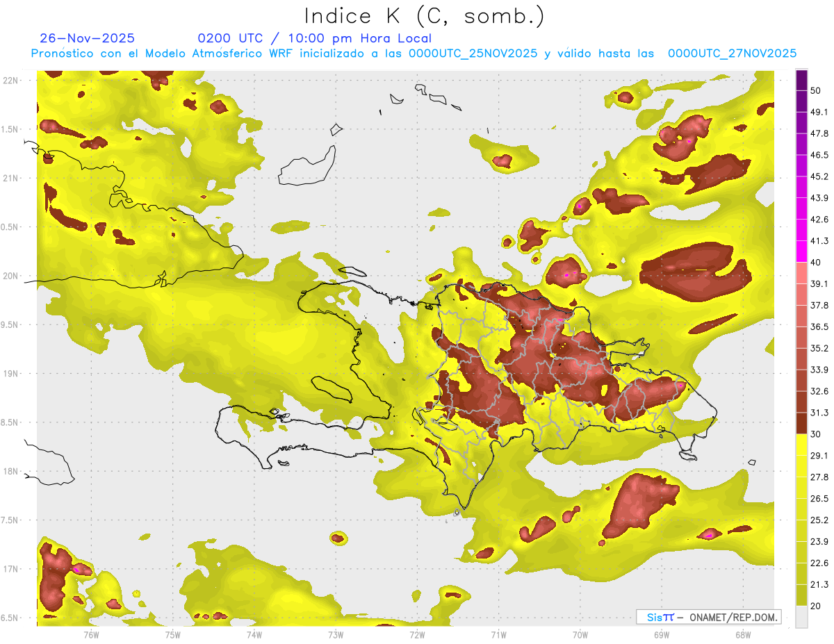Click the '1.5N' latitude tick label
The height and width of the screenshot is (644, 834).
10,129
